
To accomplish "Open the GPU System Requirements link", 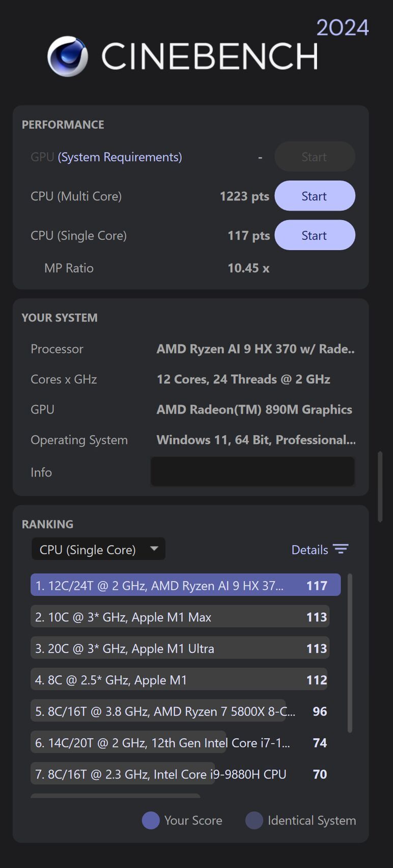I will click(x=120, y=157).
